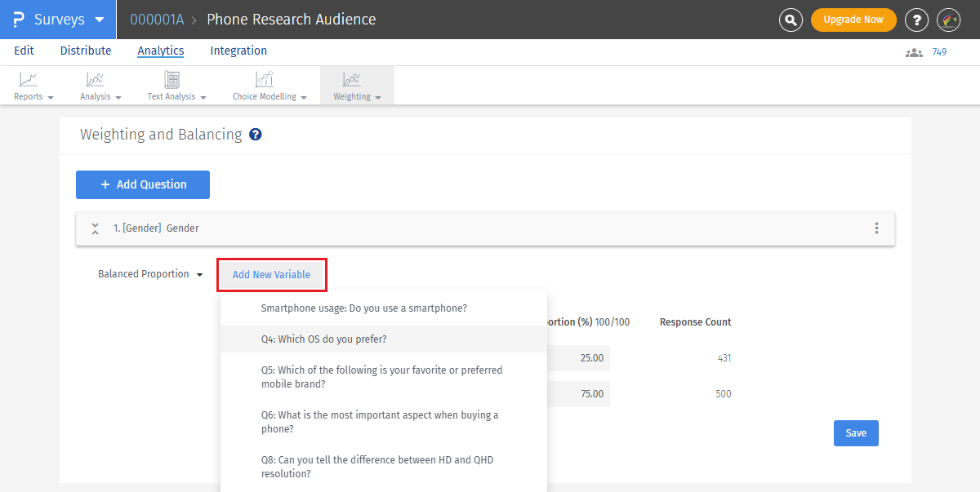Open the Gender row three-dot menu
The image size is (980, 492).
876,228
